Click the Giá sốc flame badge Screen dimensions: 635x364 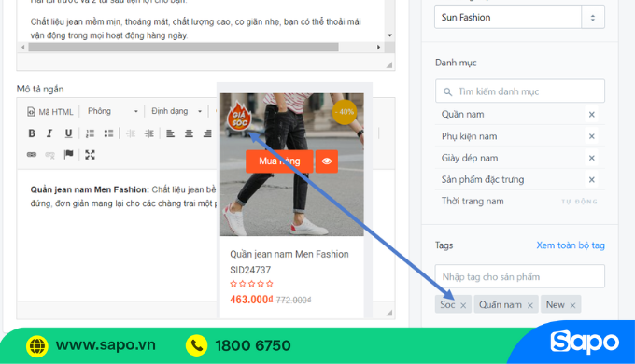coord(239,117)
